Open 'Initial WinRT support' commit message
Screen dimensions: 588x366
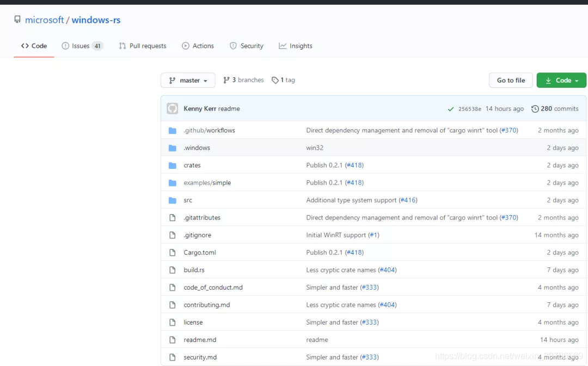click(336, 235)
